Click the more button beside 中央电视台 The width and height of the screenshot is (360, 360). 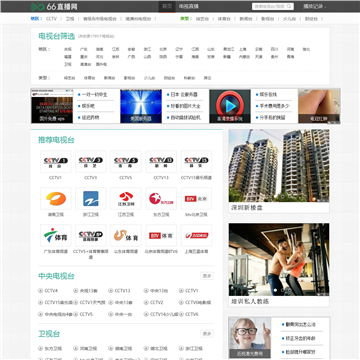click(207, 276)
